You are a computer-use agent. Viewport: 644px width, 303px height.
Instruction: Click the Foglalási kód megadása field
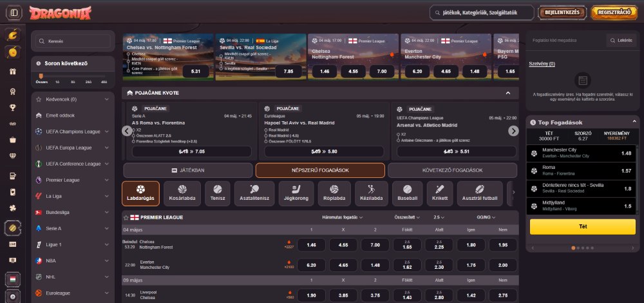tap(566, 41)
